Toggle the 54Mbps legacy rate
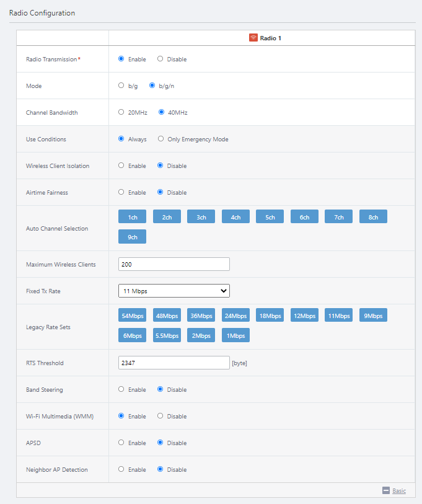Screen dimensions: 422x504 [132, 316]
